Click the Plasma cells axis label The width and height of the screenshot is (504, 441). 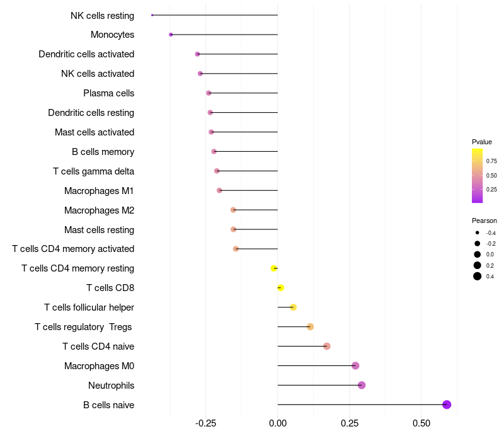click(x=108, y=93)
